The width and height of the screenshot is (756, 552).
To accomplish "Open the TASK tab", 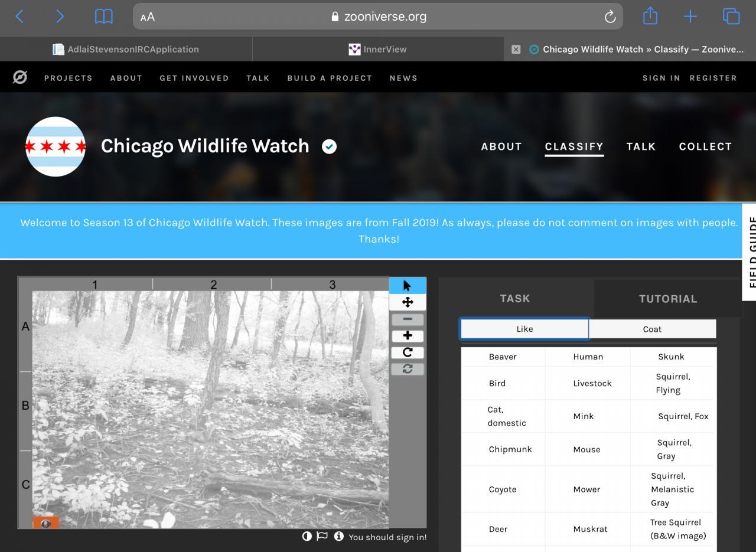I will click(x=515, y=299).
